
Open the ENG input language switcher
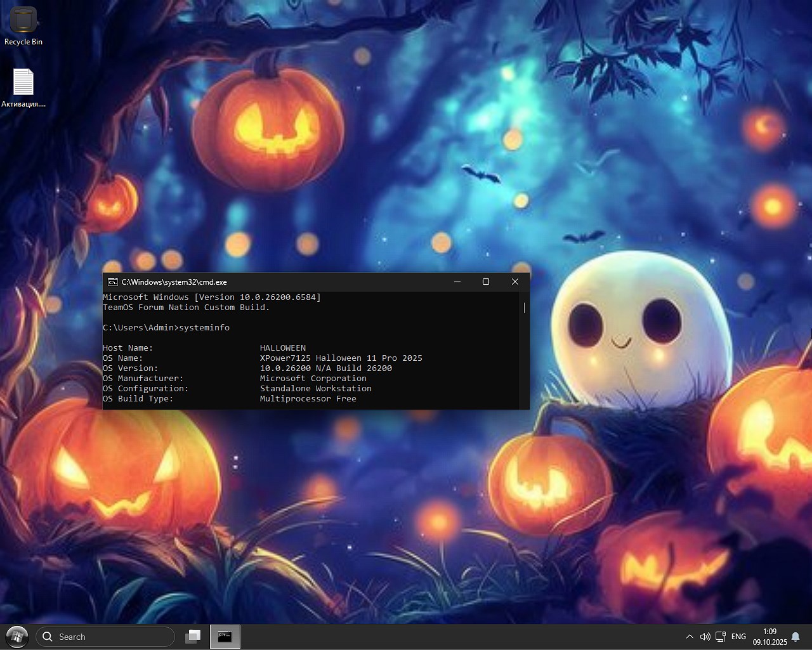point(738,637)
